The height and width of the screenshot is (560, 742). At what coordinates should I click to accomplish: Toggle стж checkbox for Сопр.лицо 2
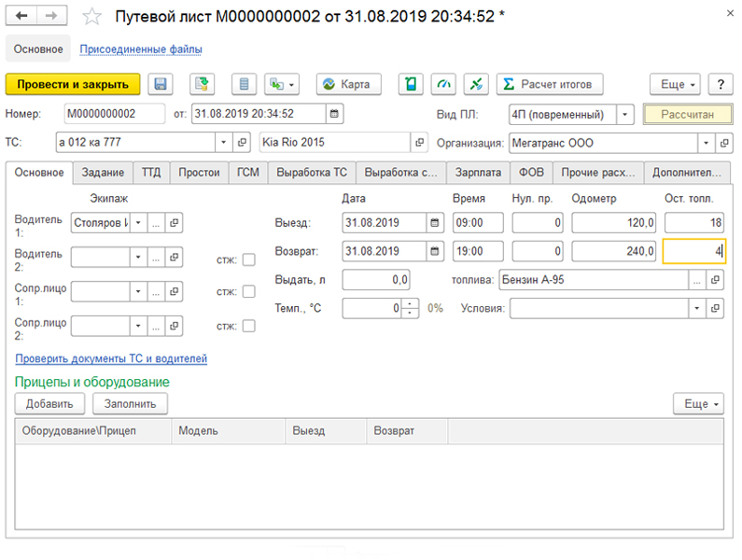point(249,326)
